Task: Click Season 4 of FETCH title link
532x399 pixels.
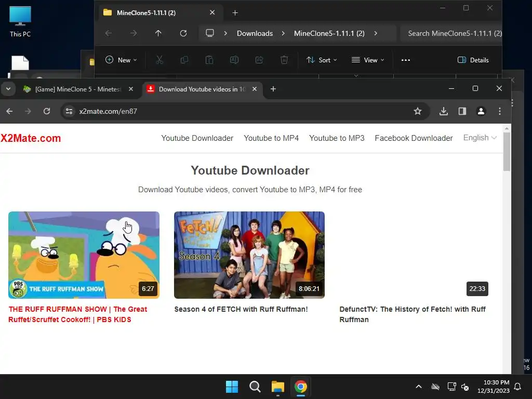Action: point(241,309)
